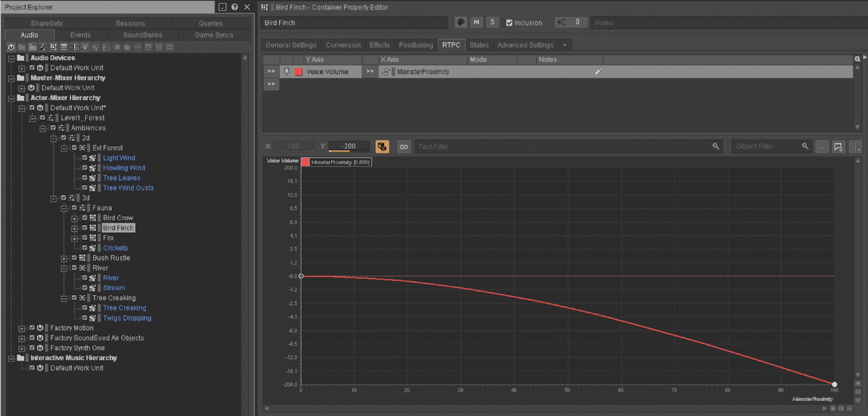Click the pencil edit icon in Notes column
The image size is (868, 416).
[598, 71]
